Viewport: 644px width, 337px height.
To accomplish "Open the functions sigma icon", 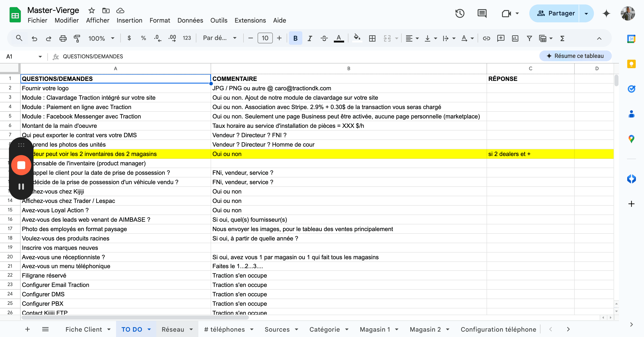I will (x=562, y=38).
